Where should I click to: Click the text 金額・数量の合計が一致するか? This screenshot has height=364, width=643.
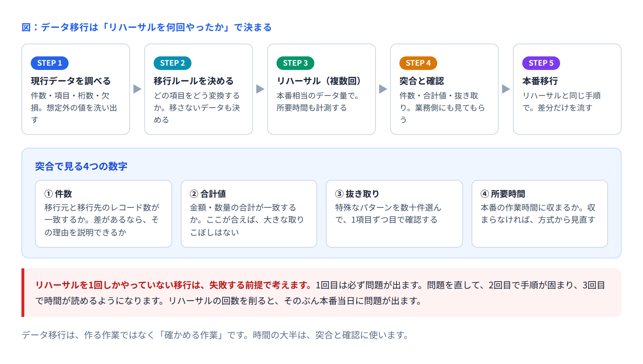[247, 220]
